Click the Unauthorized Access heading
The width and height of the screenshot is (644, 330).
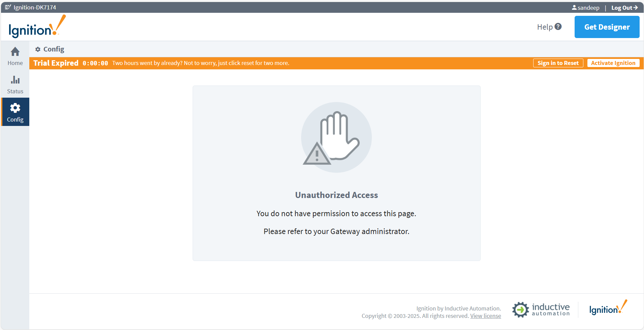(x=336, y=195)
